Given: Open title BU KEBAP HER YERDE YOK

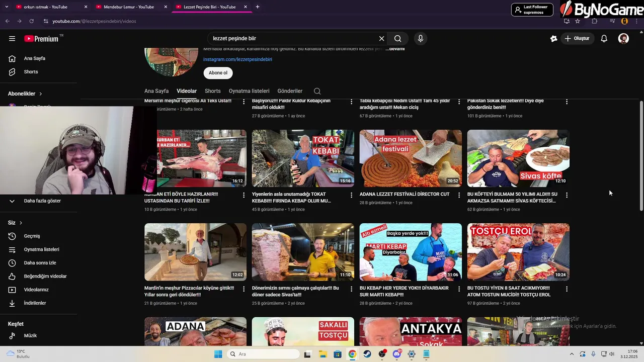Looking at the screenshot, I should point(404,292).
